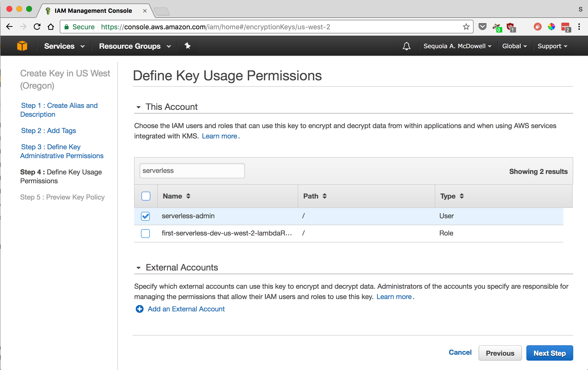Select the serverless-admin name text
588x370 pixels.
(x=188, y=216)
